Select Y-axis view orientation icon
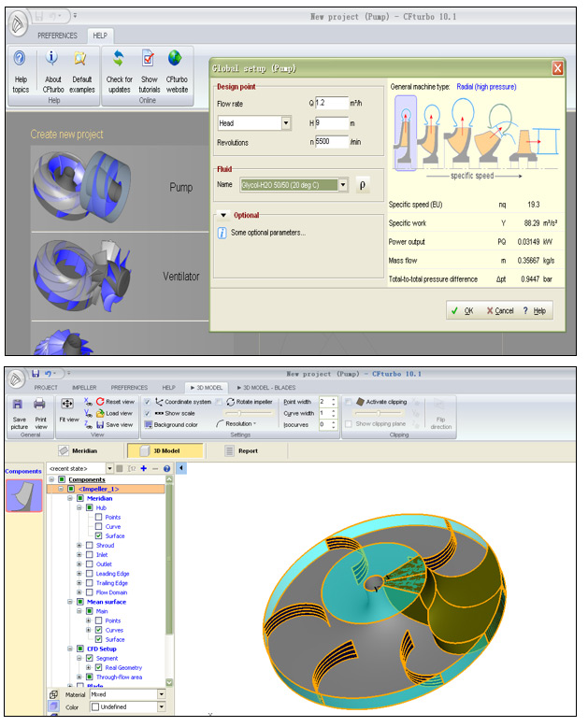The width and height of the screenshot is (588, 727). 88,413
